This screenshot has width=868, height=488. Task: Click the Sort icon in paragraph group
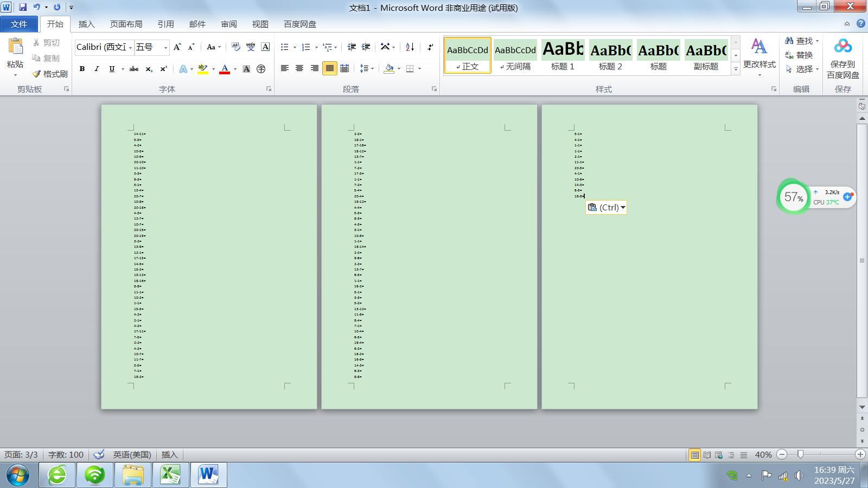[410, 47]
